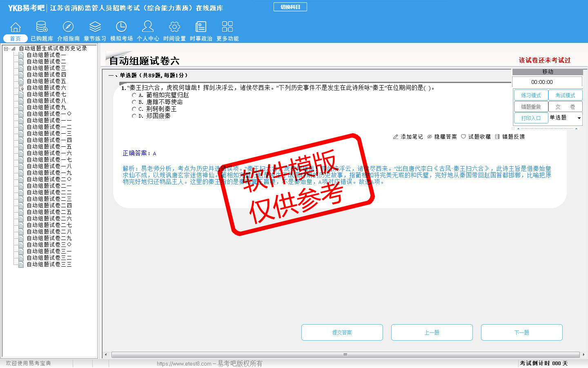Click the 切换科目 button
The width and height of the screenshot is (588, 368).
(290, 7)
